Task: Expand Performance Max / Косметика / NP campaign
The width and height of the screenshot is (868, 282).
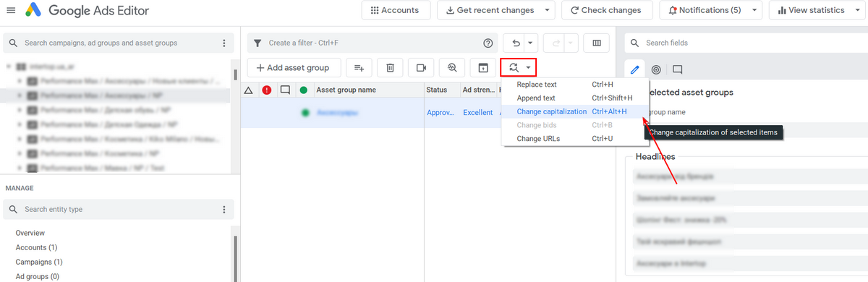Action: (20, 153)
